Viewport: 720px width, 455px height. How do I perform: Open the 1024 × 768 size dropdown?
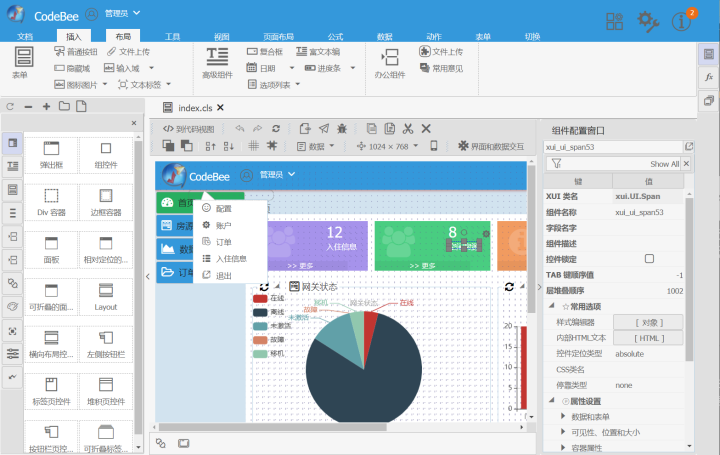coord(388,146)
